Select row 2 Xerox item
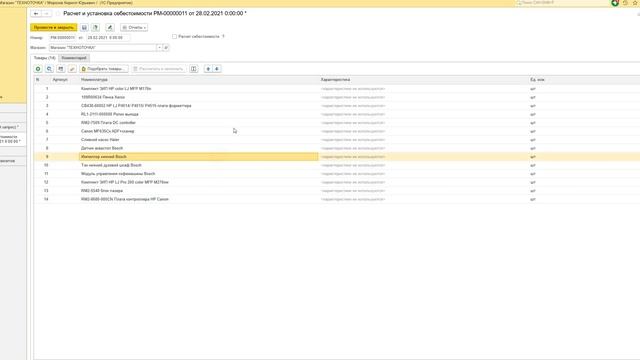Viewport: 640px width, 360px height. 337,97
